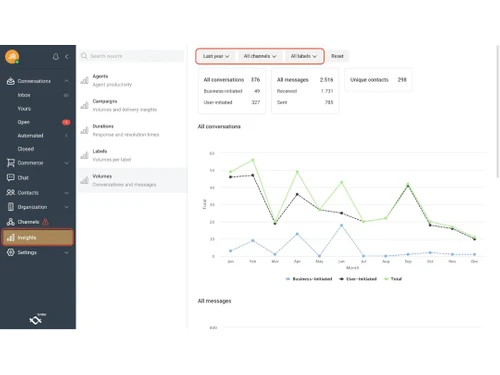
Task: Click the All conversations count 376
Action: pos(256,80)
